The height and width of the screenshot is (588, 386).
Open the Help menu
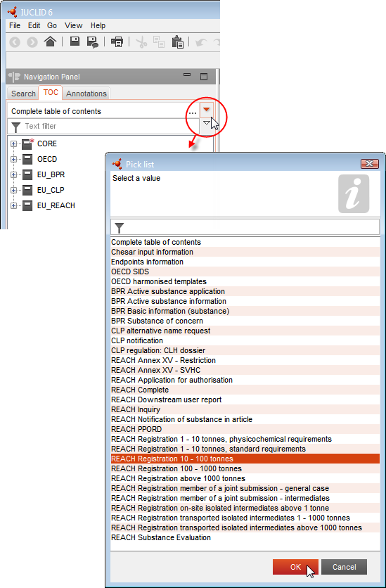click(98, 25)
